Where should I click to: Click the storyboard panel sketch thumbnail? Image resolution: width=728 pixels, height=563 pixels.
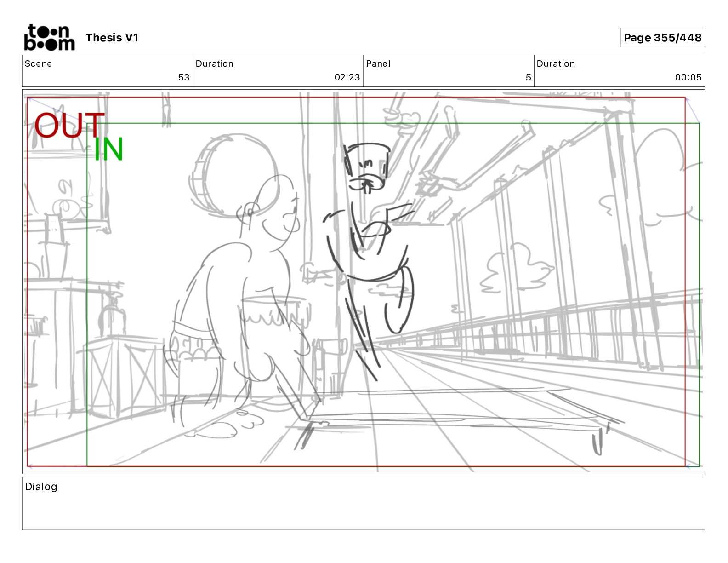[x=364, y=281]
